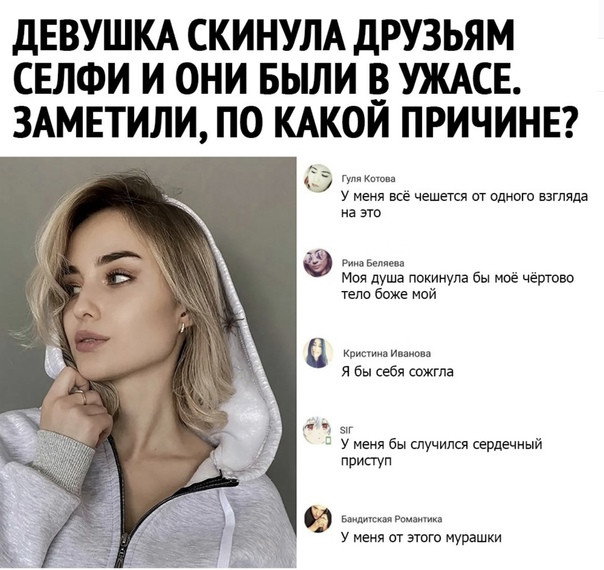Open Кристина Иванова username link

click(x=386, y=354)
